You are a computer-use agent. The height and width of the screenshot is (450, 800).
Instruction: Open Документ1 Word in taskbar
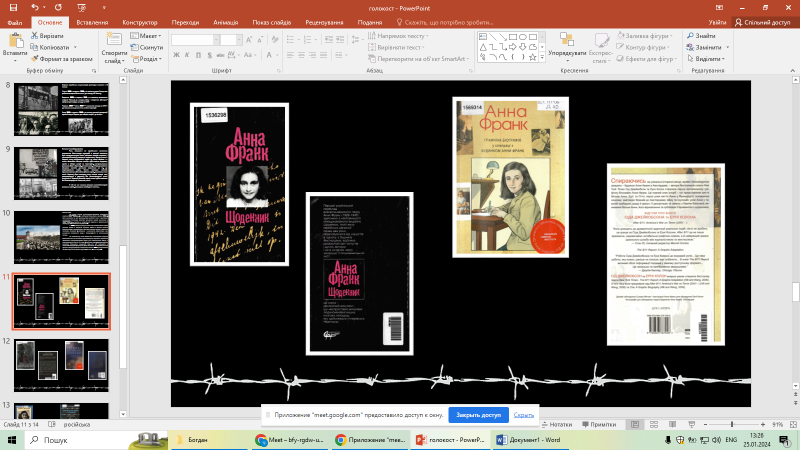[x=529, y=440]
